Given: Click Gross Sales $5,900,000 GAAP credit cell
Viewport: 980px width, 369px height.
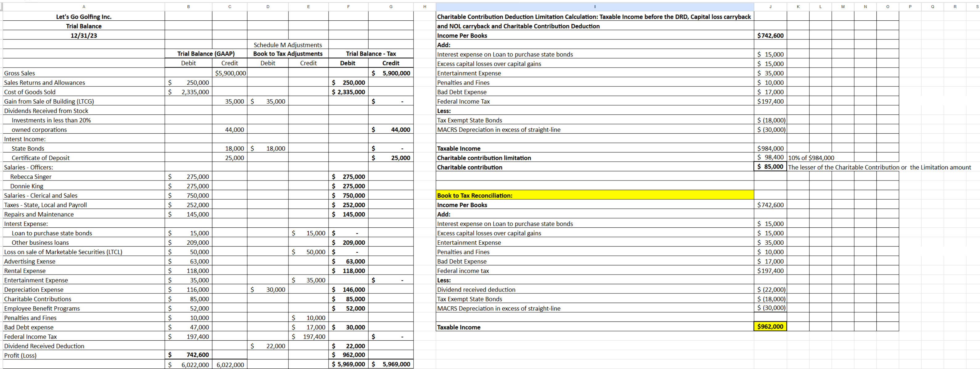Looking at the screenshot, I should [230, 73].
